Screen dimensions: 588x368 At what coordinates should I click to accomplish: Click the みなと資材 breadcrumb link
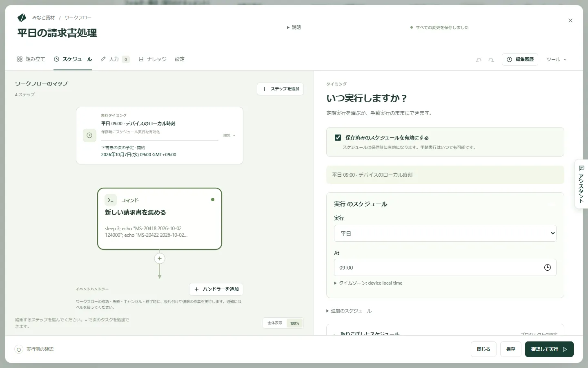pos(43,18)
